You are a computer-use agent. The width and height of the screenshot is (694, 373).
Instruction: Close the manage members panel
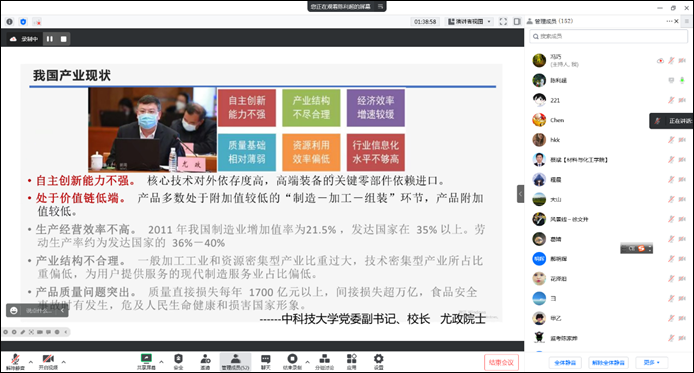pos(676,21)
